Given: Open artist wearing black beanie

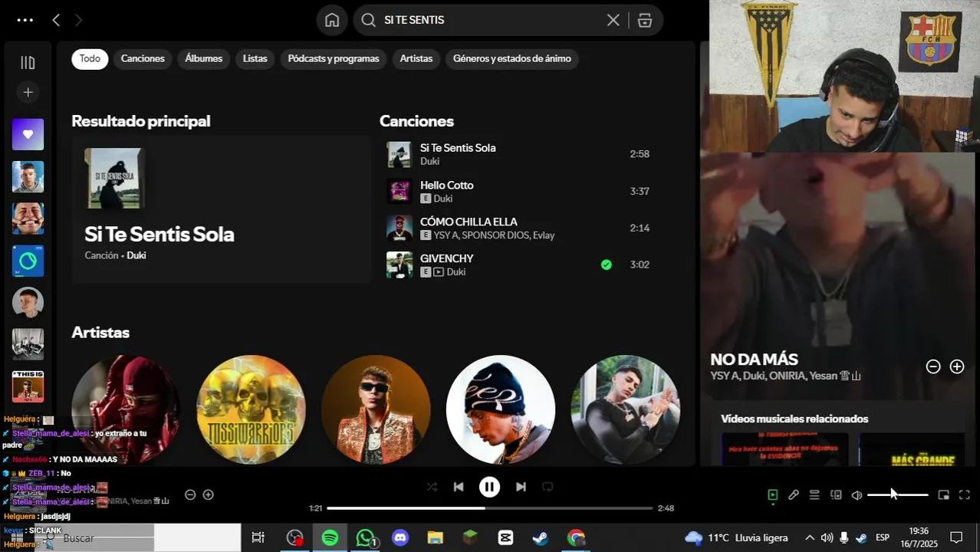Looking at the screenshot, I should [501, 409].
